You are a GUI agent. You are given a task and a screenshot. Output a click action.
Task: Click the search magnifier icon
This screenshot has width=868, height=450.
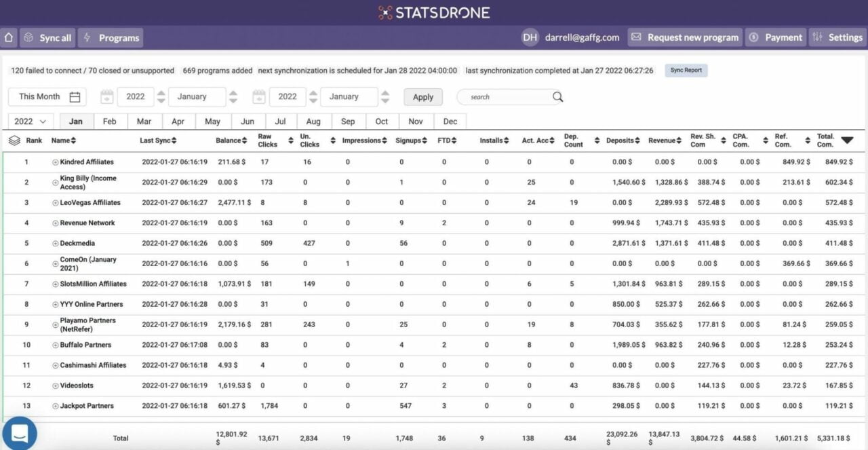click(557, 96)
